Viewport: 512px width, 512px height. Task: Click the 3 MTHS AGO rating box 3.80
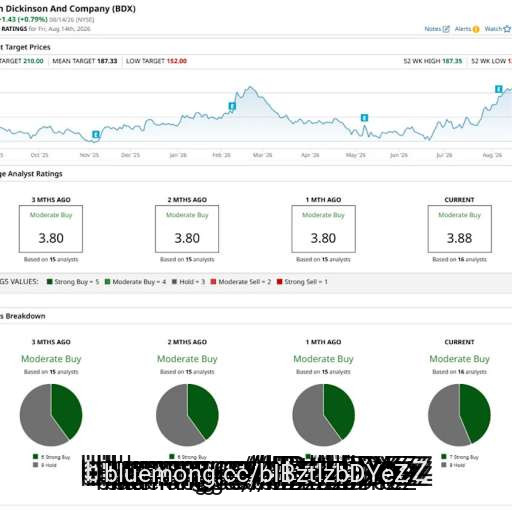(x=51, y=229)
